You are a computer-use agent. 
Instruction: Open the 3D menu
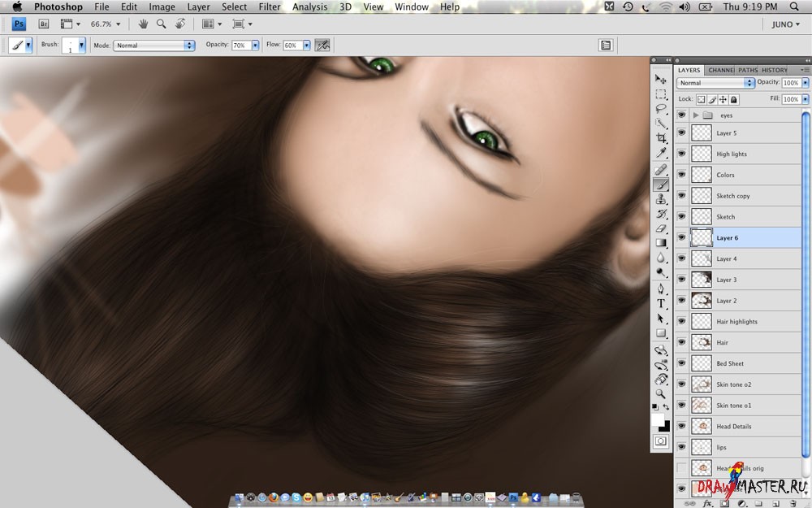345,7
